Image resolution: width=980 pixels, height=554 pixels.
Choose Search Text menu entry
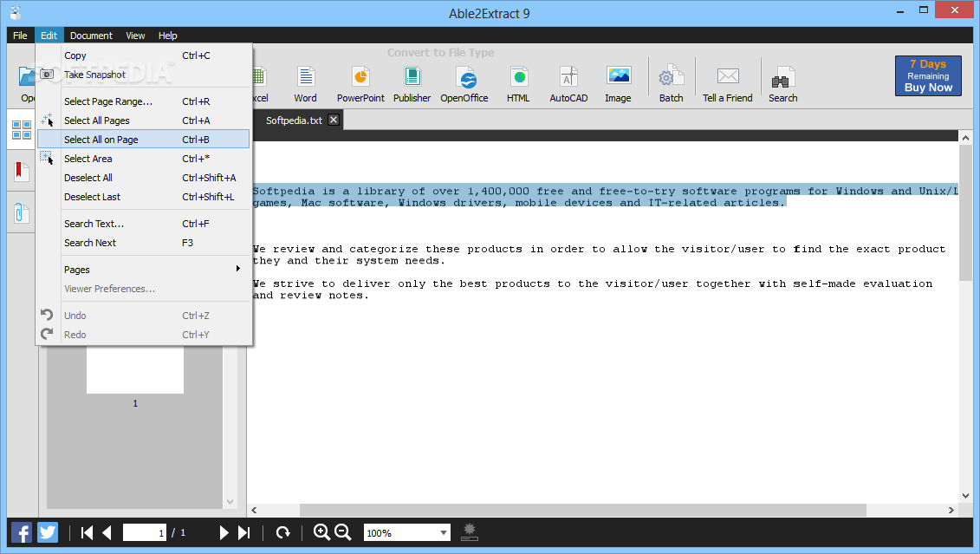pos(144,224)
